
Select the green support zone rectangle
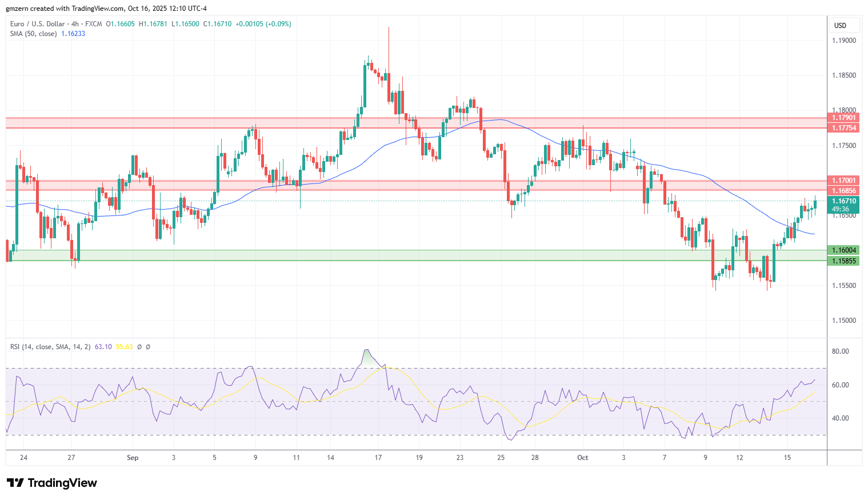(416, 255)
